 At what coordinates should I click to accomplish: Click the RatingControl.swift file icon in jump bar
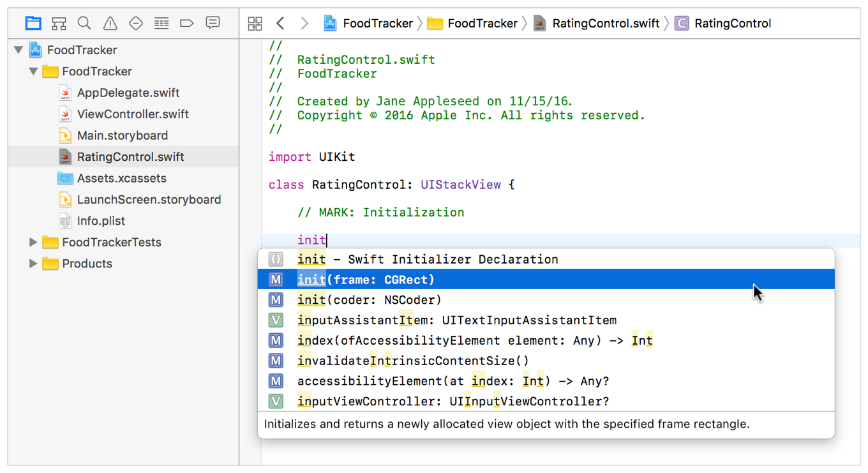pyautogui.click(x=540, y=24)
